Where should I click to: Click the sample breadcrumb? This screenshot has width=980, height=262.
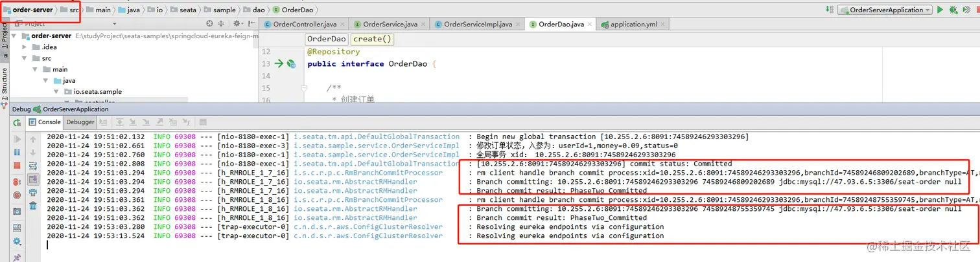click(x=219, y=10)
